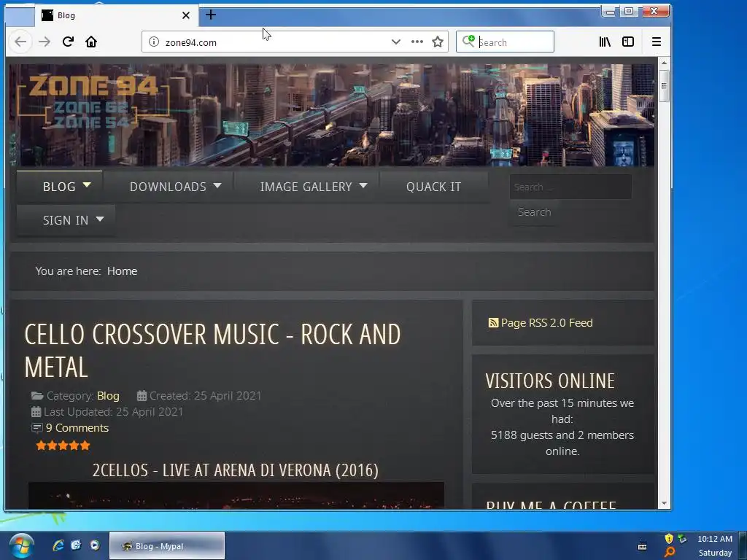Click the orange magnifier tray icon
This screenshot has width=747, height=560.
(670, 552)
